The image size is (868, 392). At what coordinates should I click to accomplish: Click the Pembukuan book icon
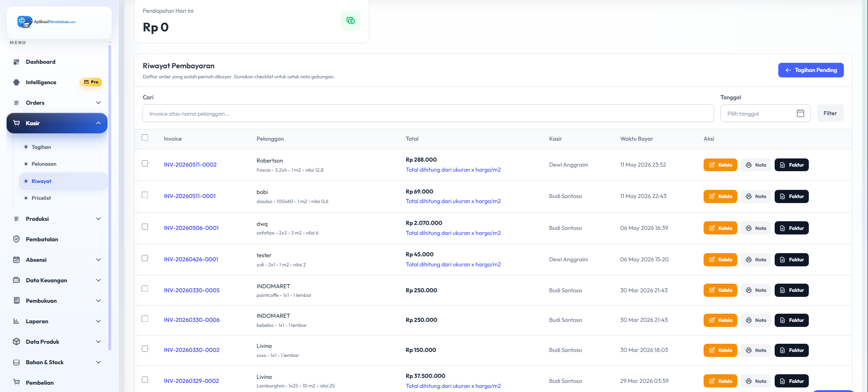click(x=16, y=301)
